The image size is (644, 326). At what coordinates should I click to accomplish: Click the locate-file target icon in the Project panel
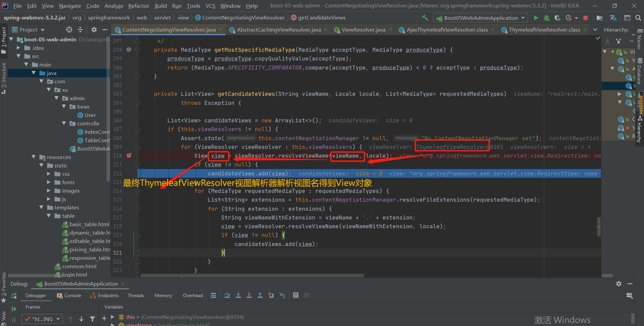69,30
